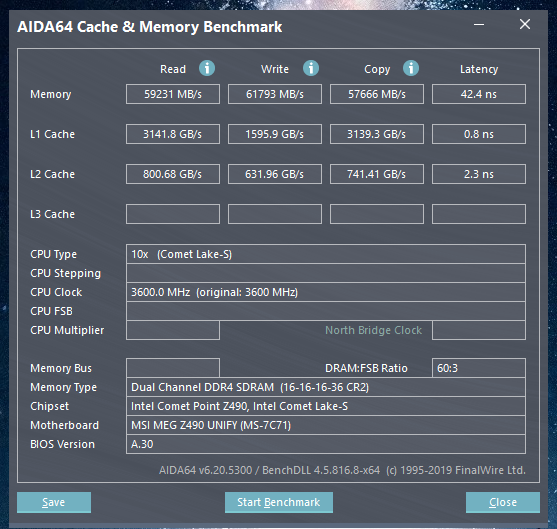Click the Read column header
The width and height of the screenshot is (557, 529).
[x=173, y=69]
